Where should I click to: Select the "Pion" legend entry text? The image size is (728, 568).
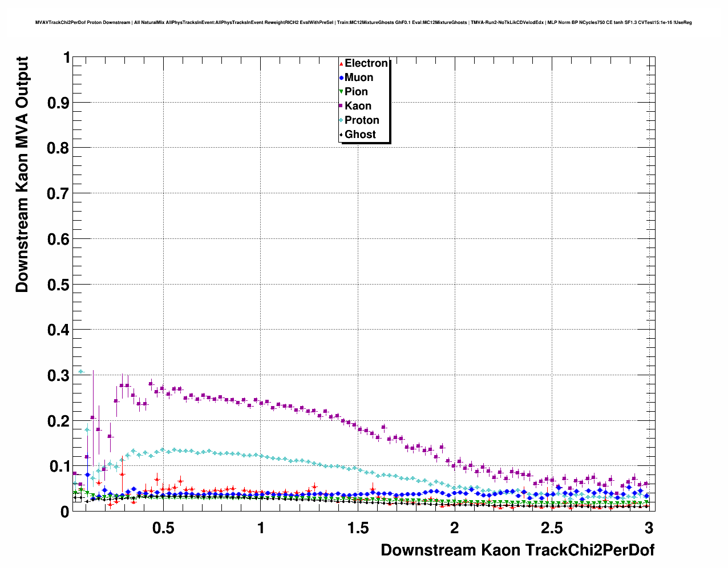point(356,92)
